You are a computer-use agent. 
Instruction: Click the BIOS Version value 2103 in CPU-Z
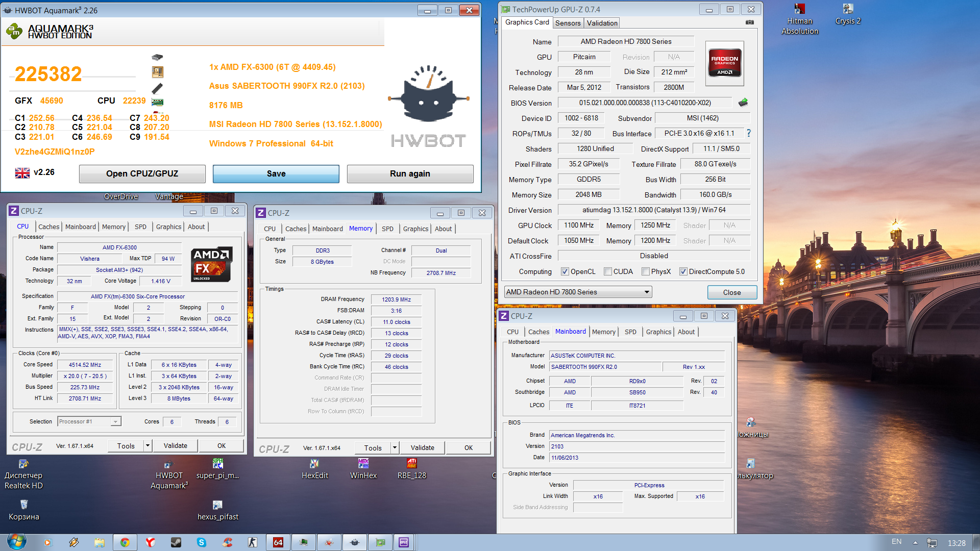coord(637,446)
